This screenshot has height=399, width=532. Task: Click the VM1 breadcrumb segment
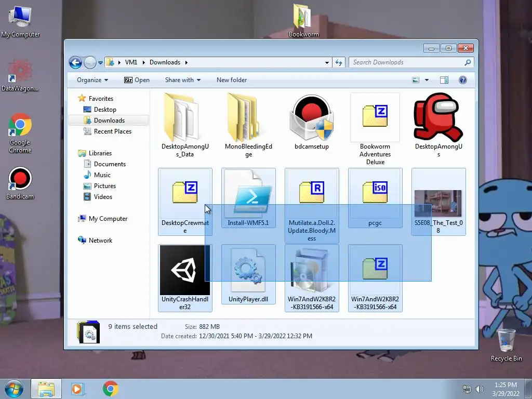131,62
